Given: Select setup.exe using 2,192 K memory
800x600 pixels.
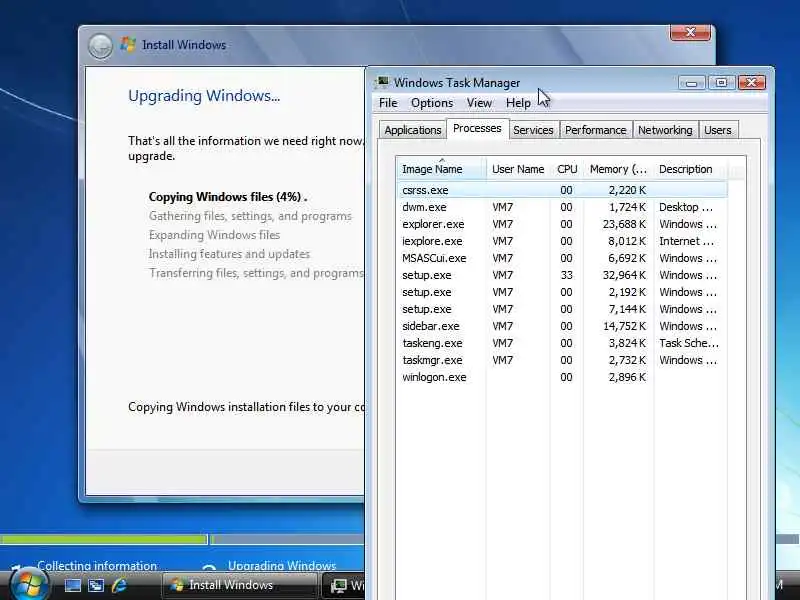Looking at the screenshot, I should click(x=562, y=292).
